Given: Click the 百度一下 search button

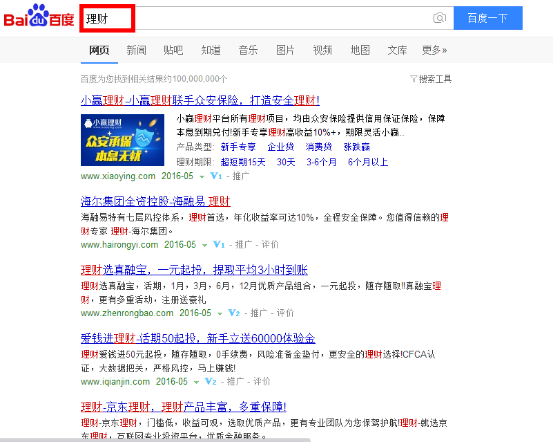Looking at the screenshot, I should 488,18.
